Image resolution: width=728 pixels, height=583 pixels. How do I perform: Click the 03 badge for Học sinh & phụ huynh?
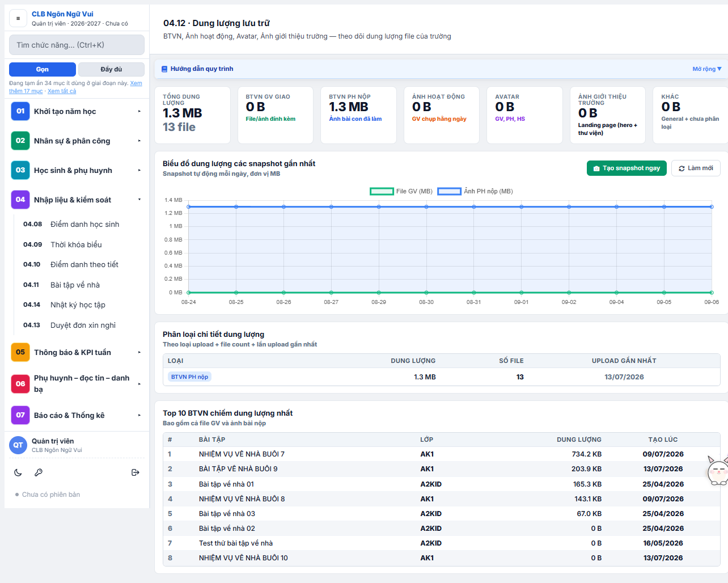[x=20, y=170]
